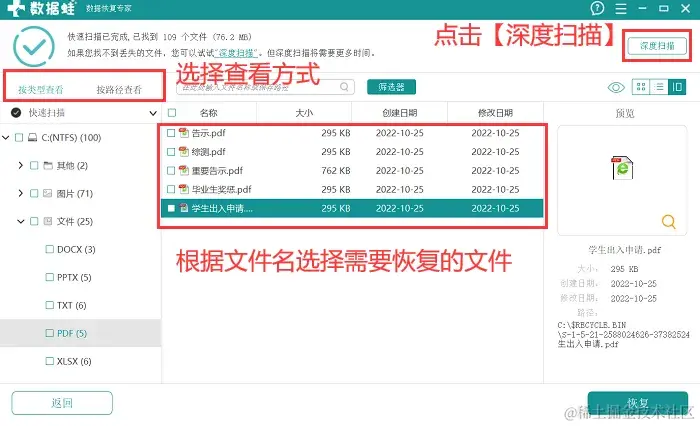Image resolution: width=700 pixels, height=426 pixels.
Task: Click the 综测.pdf file icon
Action: pyautogui.click(x=183, y=151)
